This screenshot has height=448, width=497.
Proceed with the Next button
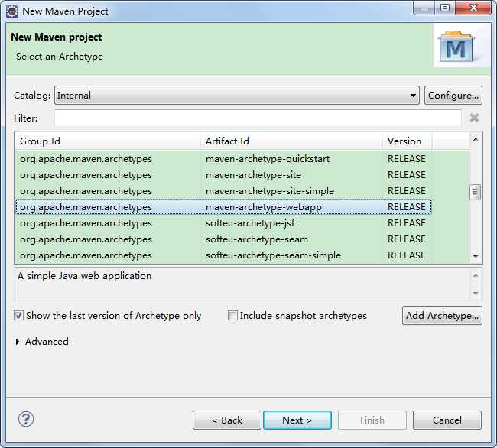[297, 420]
